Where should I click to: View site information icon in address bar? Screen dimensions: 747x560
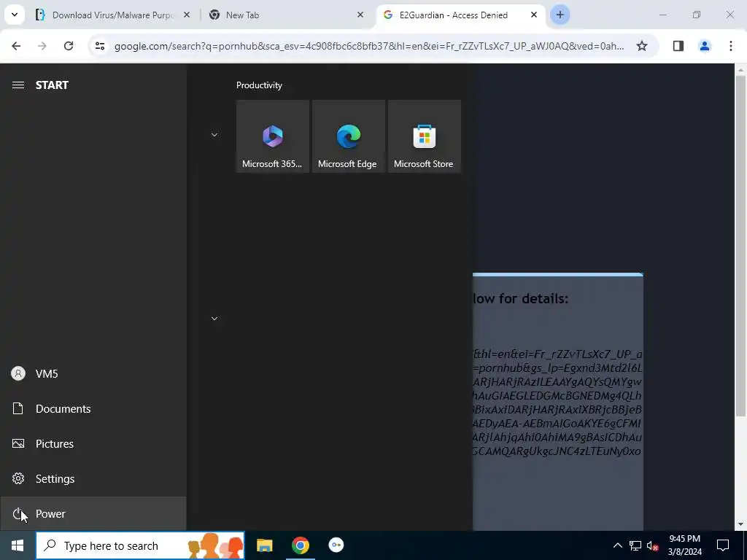(99, 46)
